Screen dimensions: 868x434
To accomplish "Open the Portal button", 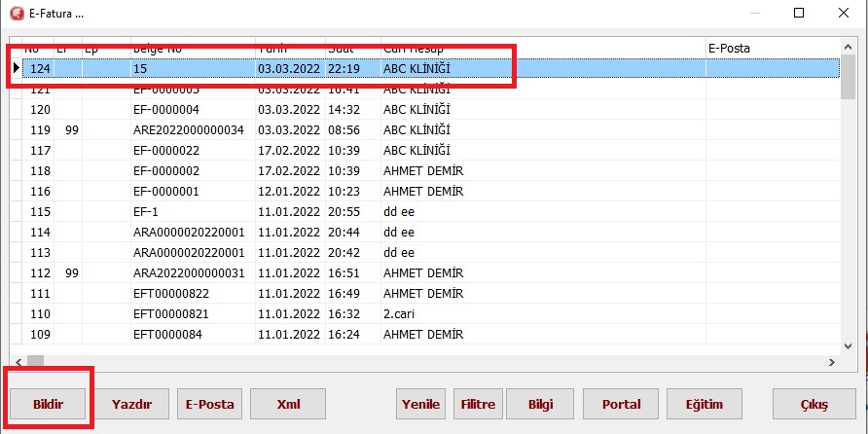I will pos(621,404).
